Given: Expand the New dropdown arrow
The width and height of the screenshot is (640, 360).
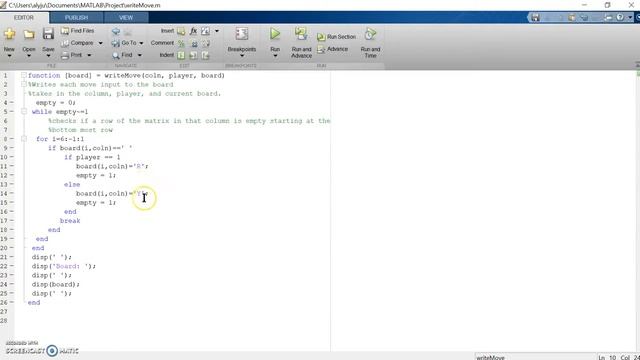Looking at the screenshot, I should [x=9, y=56].
